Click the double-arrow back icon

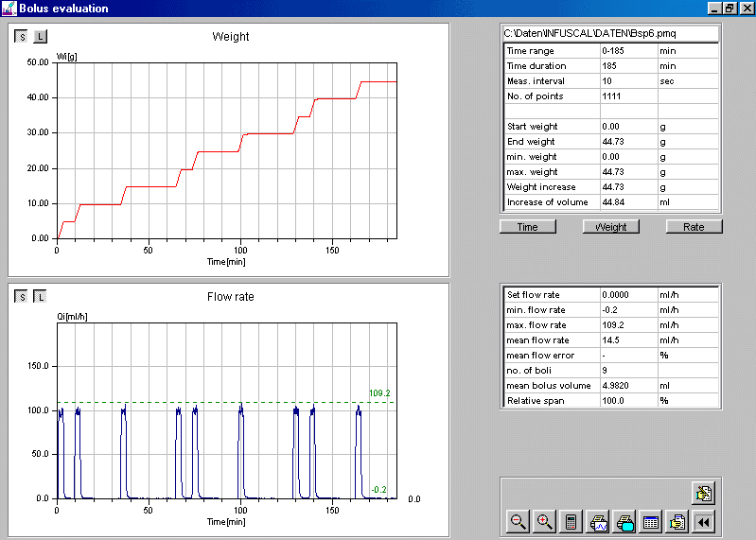click(x=704, y=522)
